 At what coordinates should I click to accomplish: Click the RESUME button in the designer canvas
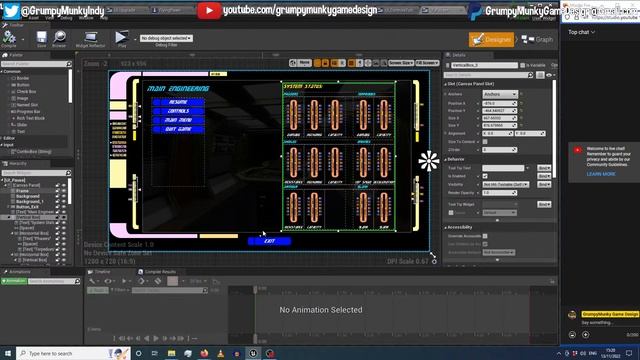tap(178, 102)
